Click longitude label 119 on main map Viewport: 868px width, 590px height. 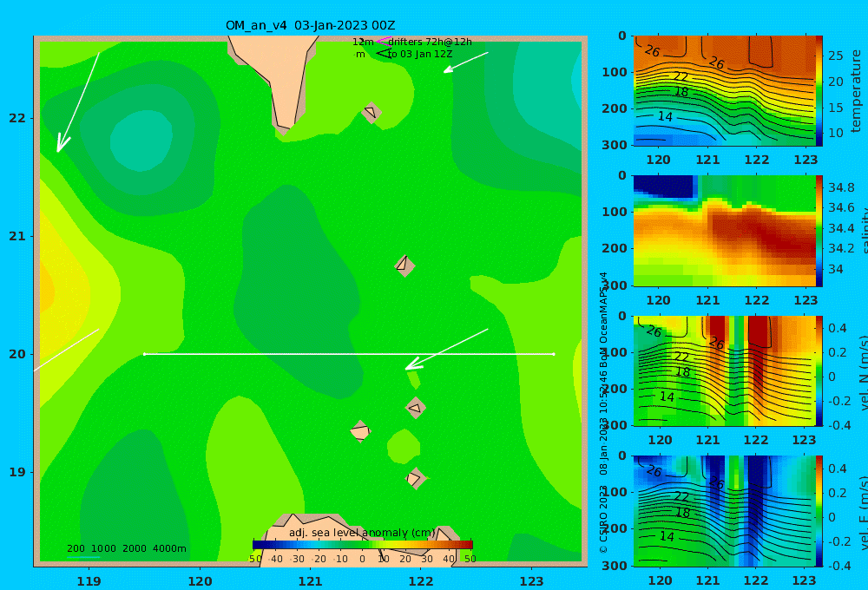pyautogui.click(x=89, y=581)
